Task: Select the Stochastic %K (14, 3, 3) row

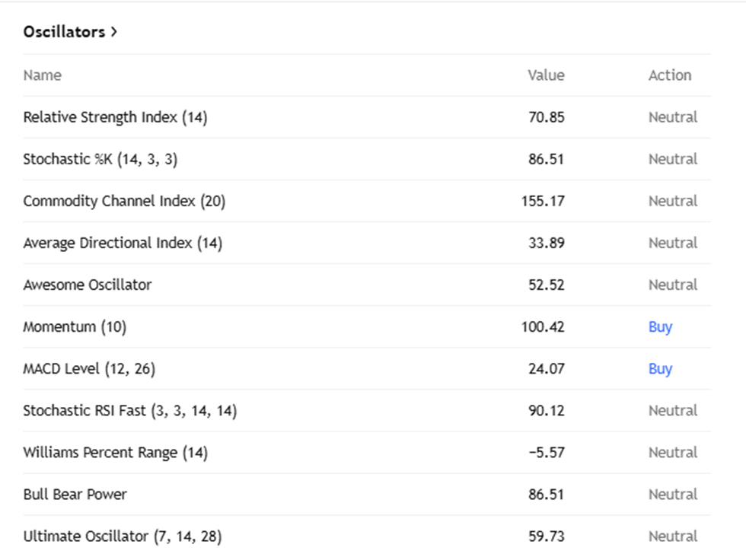Action: [100, 159]
